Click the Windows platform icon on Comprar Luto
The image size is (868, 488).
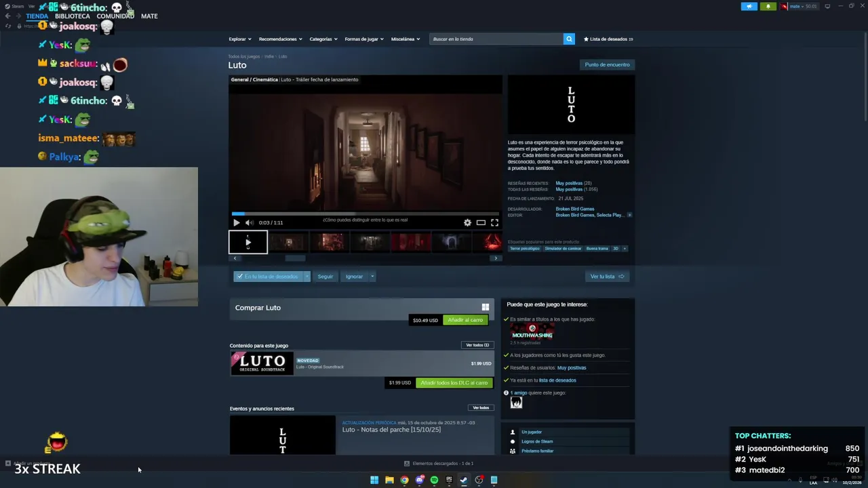pos(485,307)
